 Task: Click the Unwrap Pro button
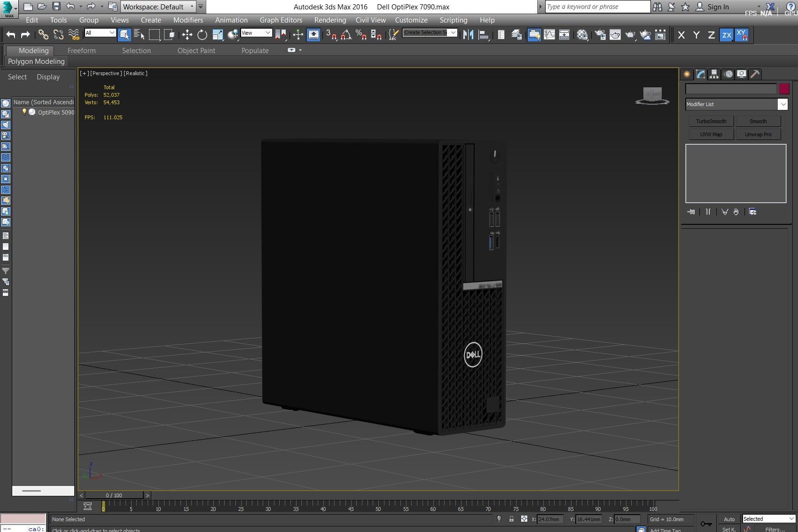[758, 134]
